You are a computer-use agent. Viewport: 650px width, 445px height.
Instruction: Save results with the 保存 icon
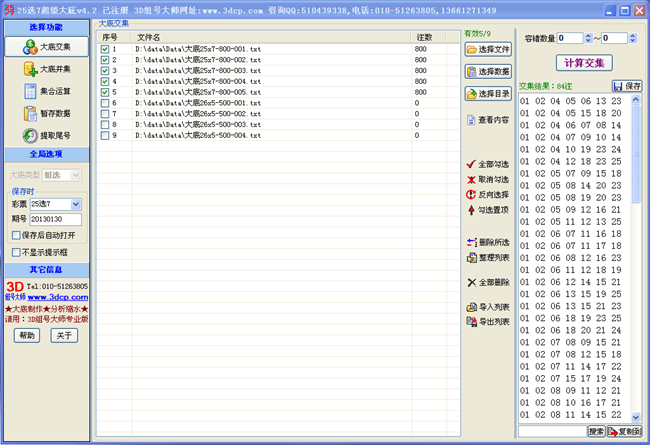[627, 86]
